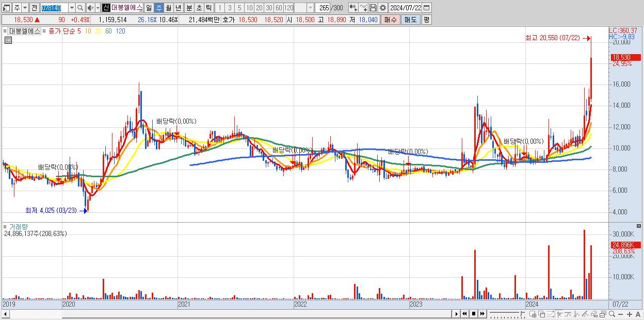
Task: Switch to daily chart (일)
Action: [149, 8]
